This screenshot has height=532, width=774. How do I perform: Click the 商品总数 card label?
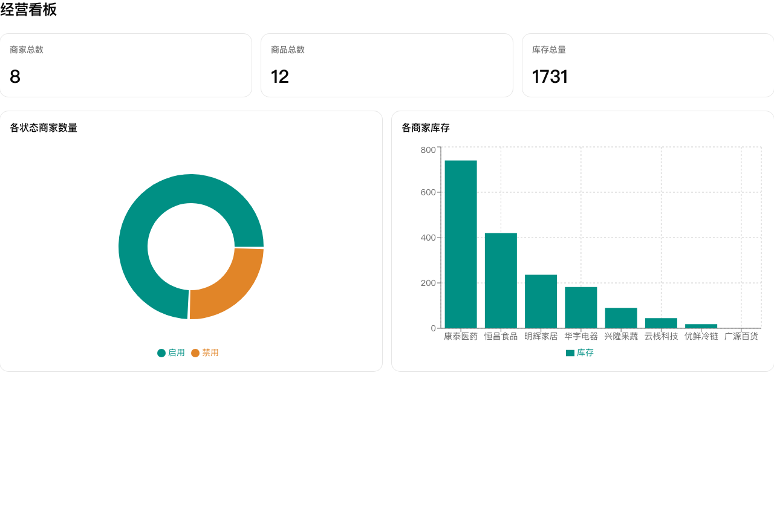coord(288,50)
